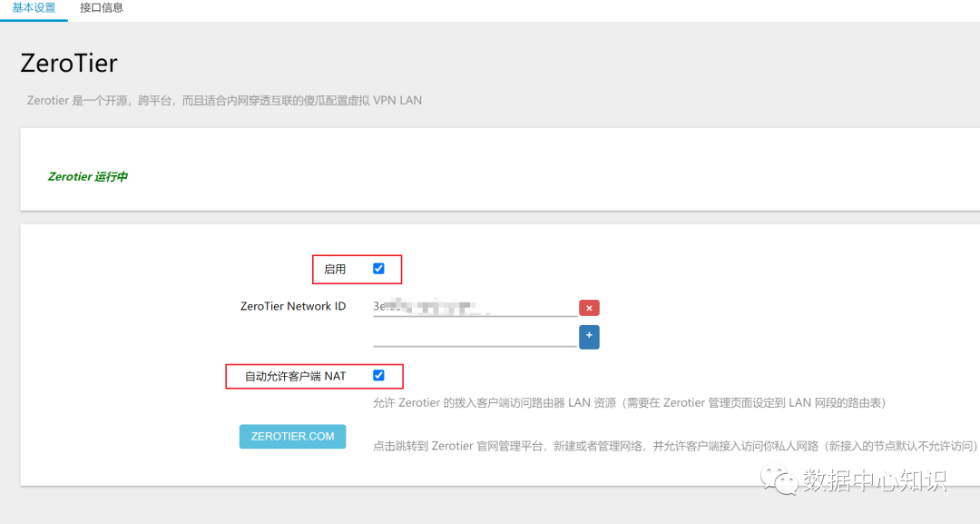Open the ZEROTIER.COM button
980x524 pixels.
[292, 437]
